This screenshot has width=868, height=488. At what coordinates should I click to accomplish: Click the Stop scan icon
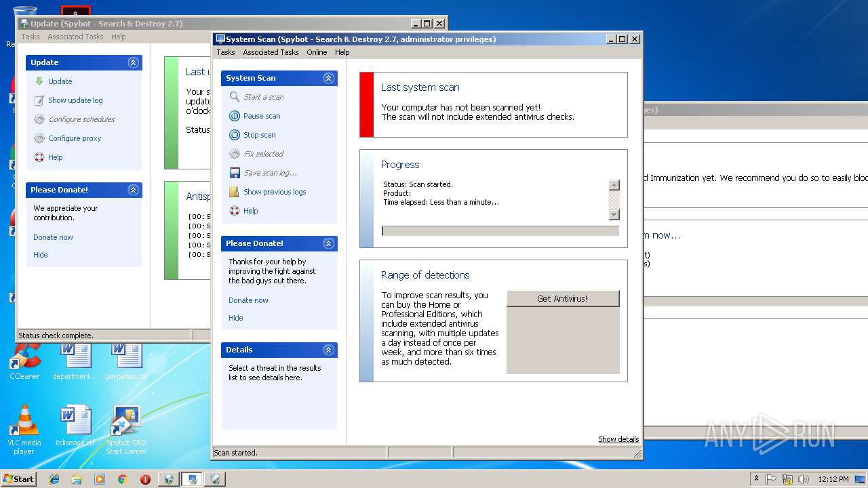(x=235, y=135)
